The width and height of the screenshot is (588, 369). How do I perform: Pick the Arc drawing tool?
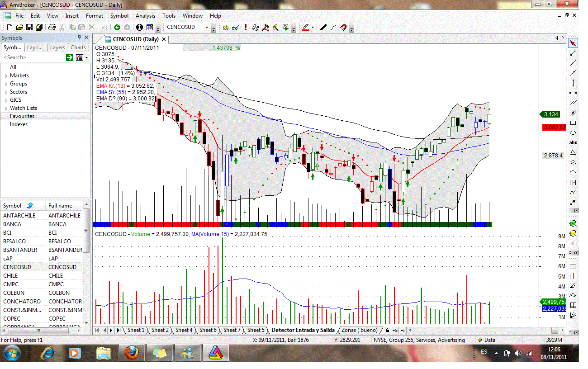point(573,172)
